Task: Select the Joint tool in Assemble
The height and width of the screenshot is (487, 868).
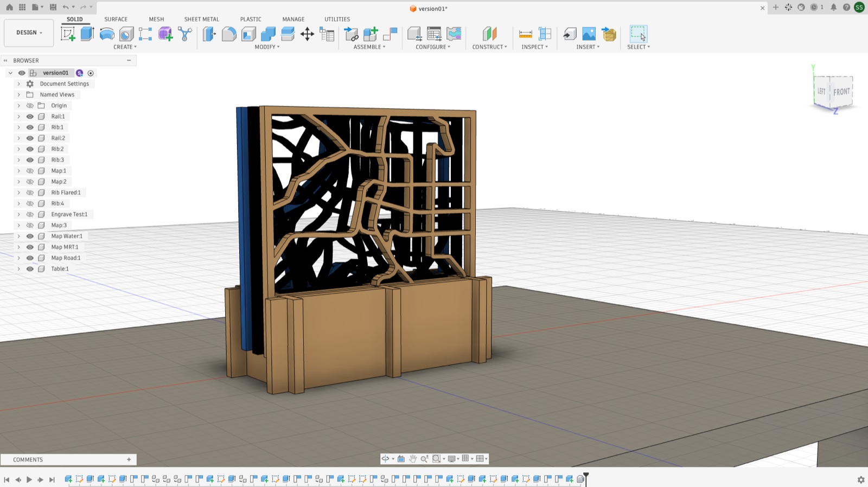Action: pos(390,34)
